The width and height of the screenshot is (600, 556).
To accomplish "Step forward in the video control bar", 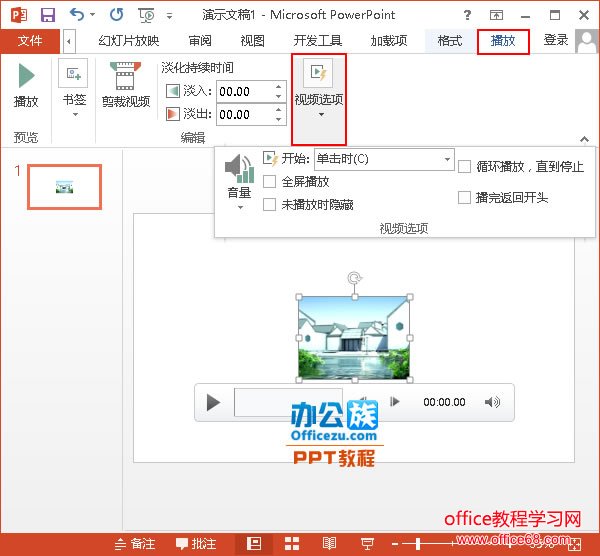I will click(x=395, y=402).
